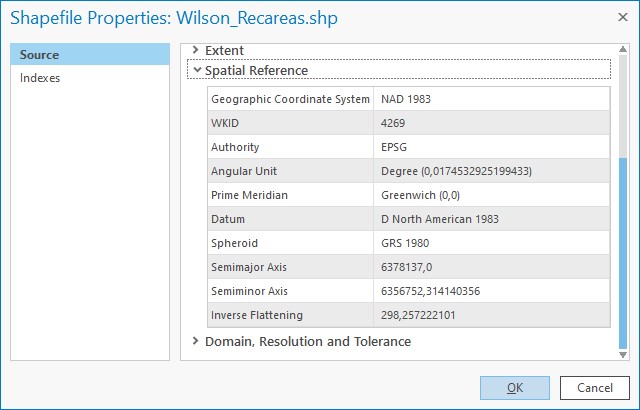Click the scrollbar down arrow
Viewport: 640px width, 410px height.
pos(623,353)
